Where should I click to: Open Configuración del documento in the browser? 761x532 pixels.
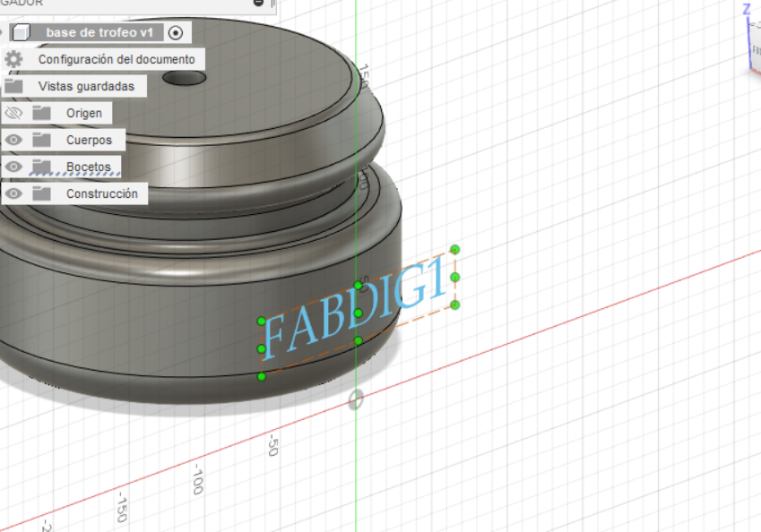point(117,59)
